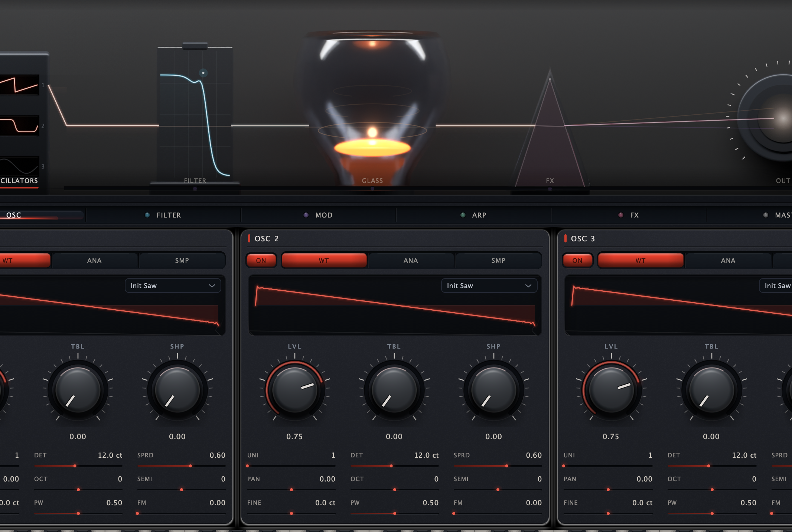Click the FILTER tab indicator dot

(x=147, y=215)
